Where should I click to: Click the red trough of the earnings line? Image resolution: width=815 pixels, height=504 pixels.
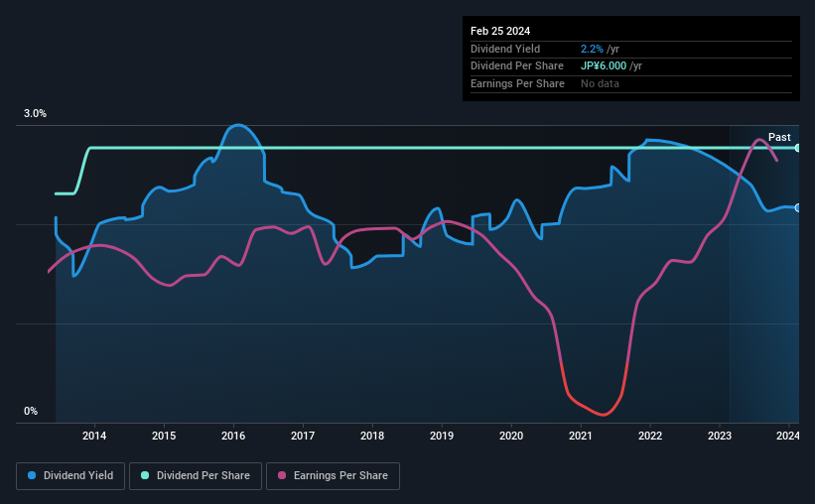tap(603, 414)
